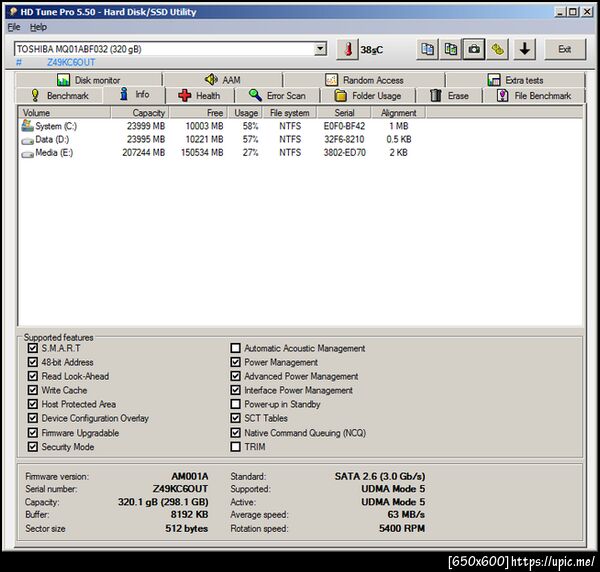Sort by the Serial column header
Image resolution: width=600 pixels, height=572 pixels.
[344, 112]
